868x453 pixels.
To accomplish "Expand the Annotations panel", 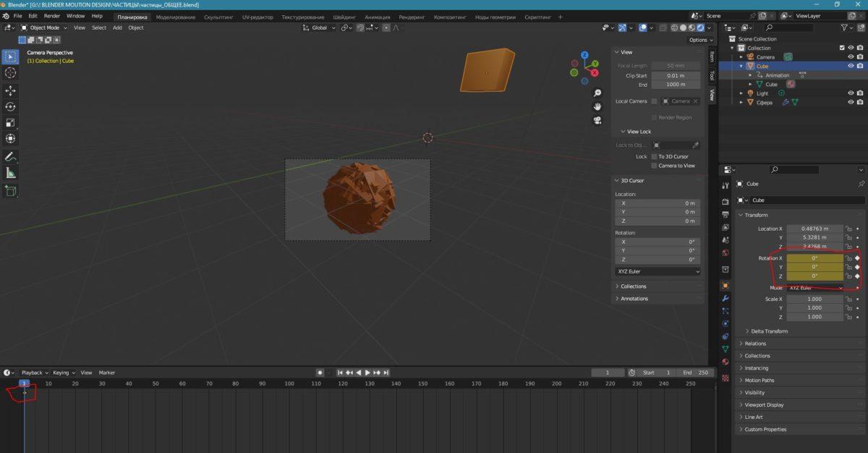I will coord(634,298).
